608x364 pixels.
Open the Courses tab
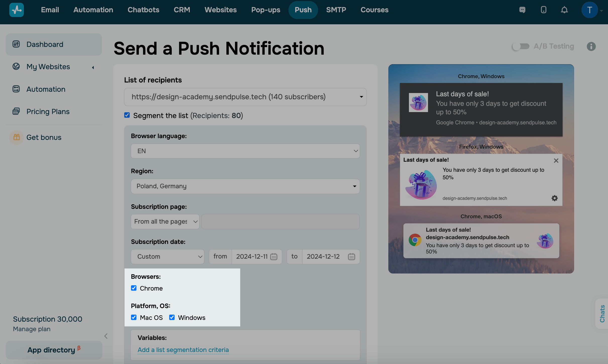click(374, 10)
